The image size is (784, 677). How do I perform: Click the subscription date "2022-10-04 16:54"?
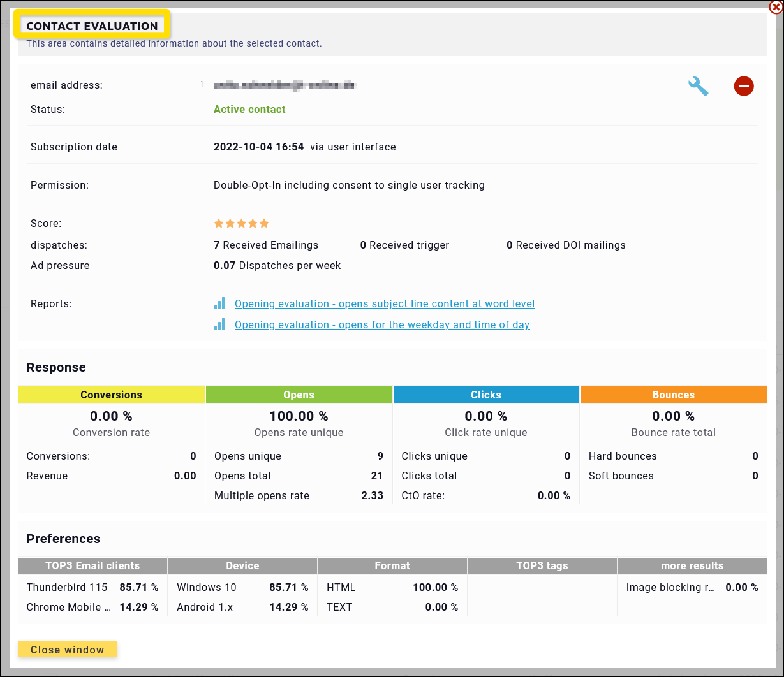tap(258, 147)
